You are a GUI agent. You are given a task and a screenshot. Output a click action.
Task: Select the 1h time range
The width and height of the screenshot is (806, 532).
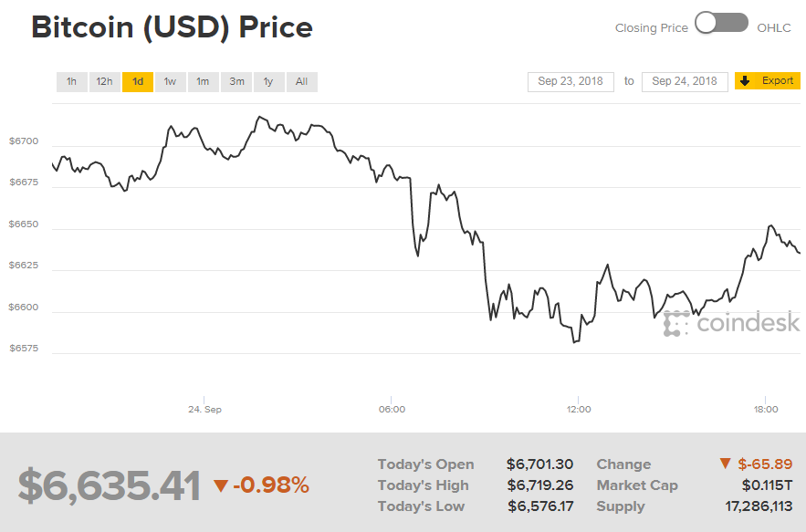pyautogui.click(x=71, y=81)
